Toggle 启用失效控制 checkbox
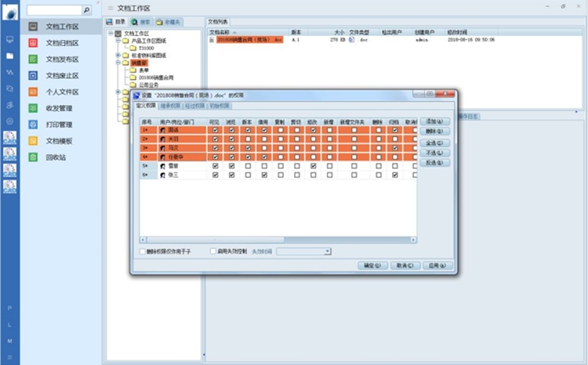Image resolution: width=588 pixels, height=365 pixels. click(x=212, y=251)
